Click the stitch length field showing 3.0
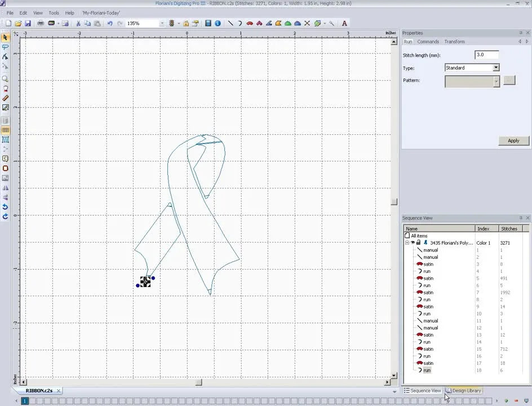Viewport: 532px width, 406px height. tap(486, 55)
